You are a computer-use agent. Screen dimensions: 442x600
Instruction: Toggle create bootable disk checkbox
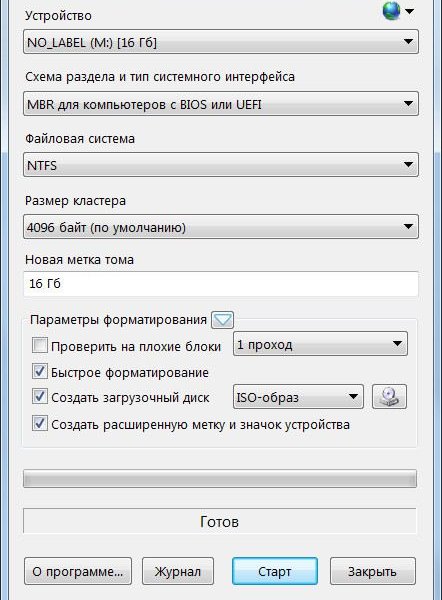click(x=40, y=396)
